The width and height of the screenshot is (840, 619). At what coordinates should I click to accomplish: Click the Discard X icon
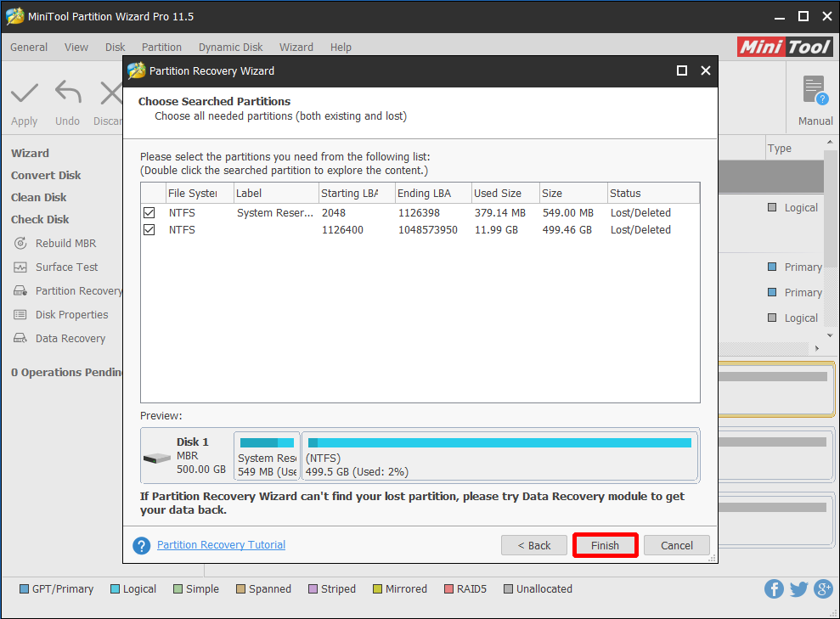pos(111,93)
